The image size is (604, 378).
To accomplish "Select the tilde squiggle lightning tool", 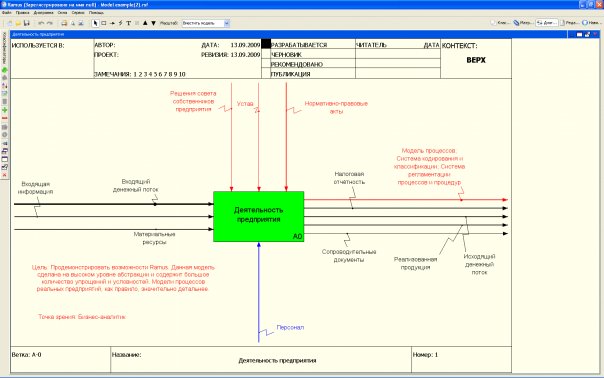I will [120, 23].
